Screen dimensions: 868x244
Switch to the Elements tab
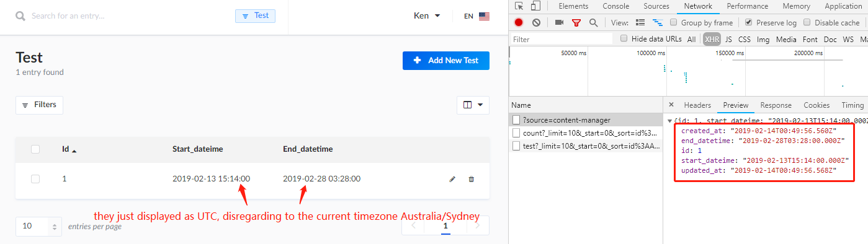[x=573, y=6]
